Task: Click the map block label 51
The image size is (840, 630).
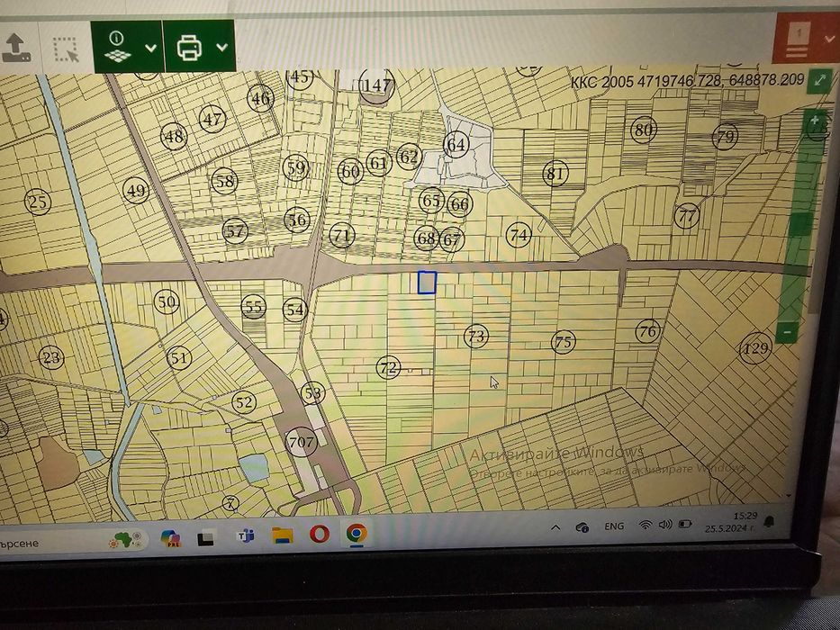Action: [x=179, y=358]
